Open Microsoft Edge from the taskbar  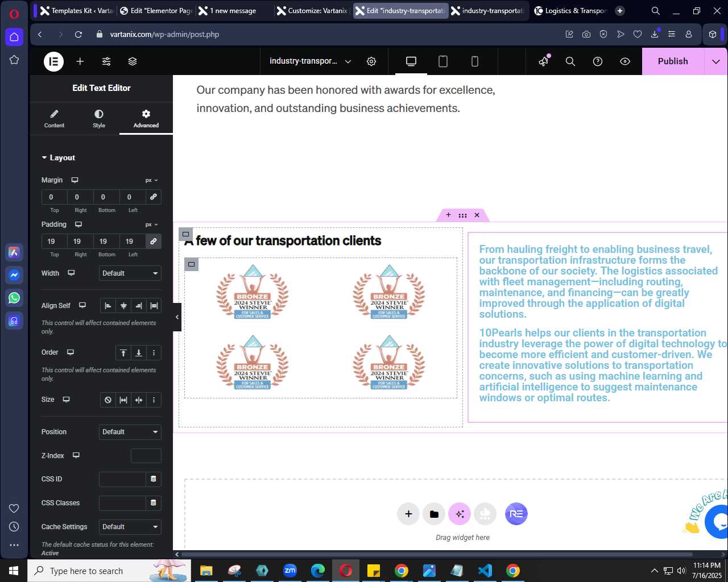click(318, 571)
